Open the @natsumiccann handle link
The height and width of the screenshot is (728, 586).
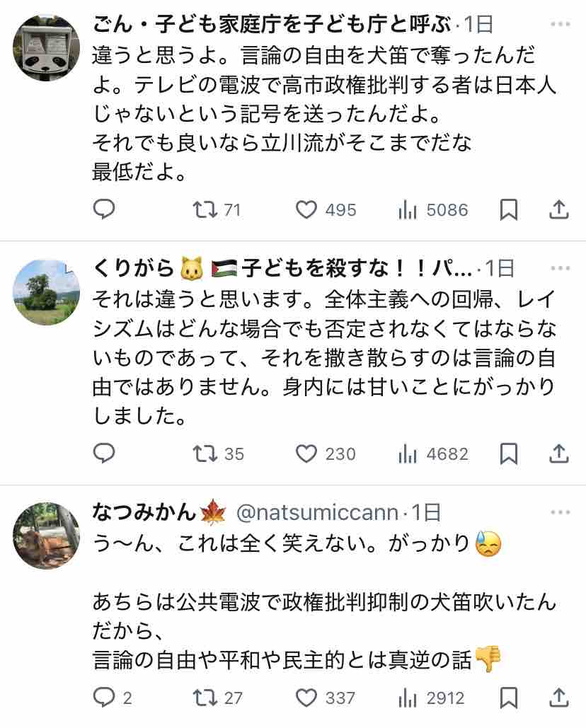tap(317, 512)
